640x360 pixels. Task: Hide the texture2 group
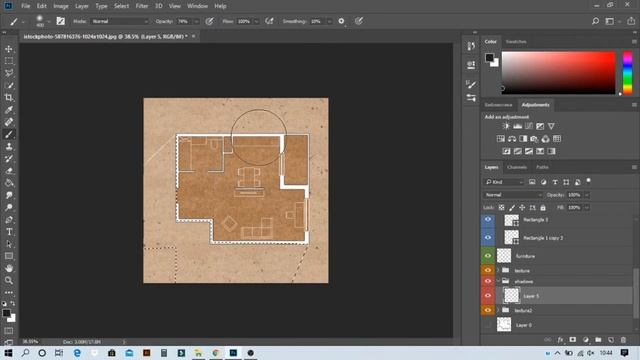[488, 310]
